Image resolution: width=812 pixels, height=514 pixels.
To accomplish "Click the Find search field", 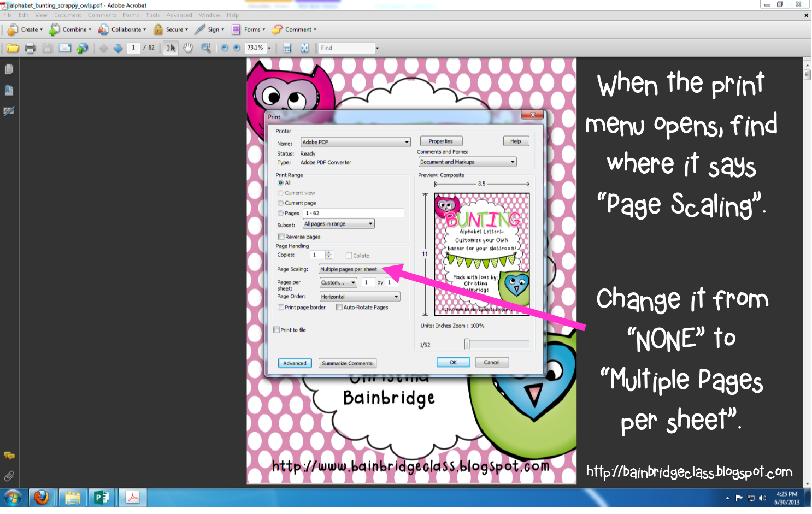I will click(x=347, y=48).
